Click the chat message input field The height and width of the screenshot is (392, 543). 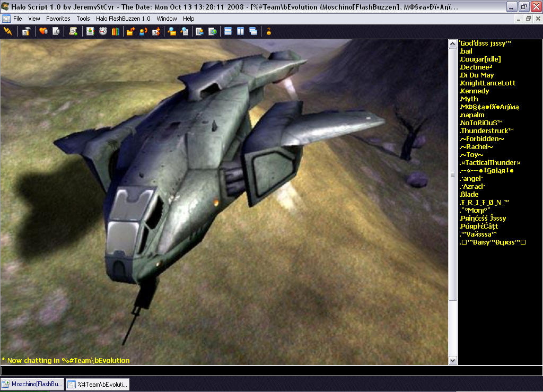pos(271,371)
